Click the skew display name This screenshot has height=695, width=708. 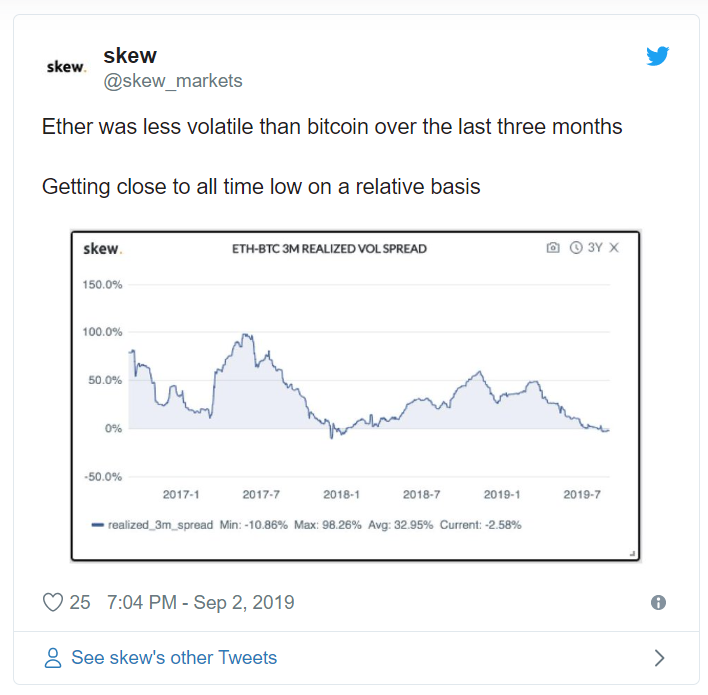pos(130,56)
